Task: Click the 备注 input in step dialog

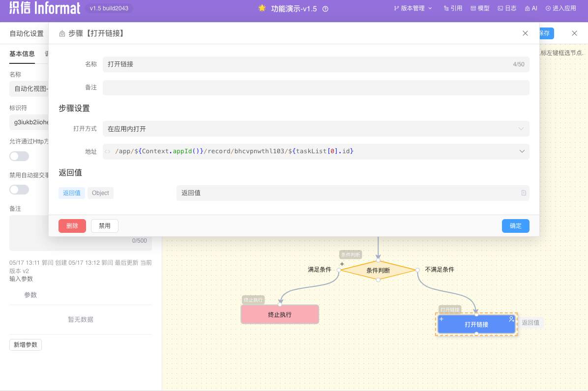Action: 316,87
